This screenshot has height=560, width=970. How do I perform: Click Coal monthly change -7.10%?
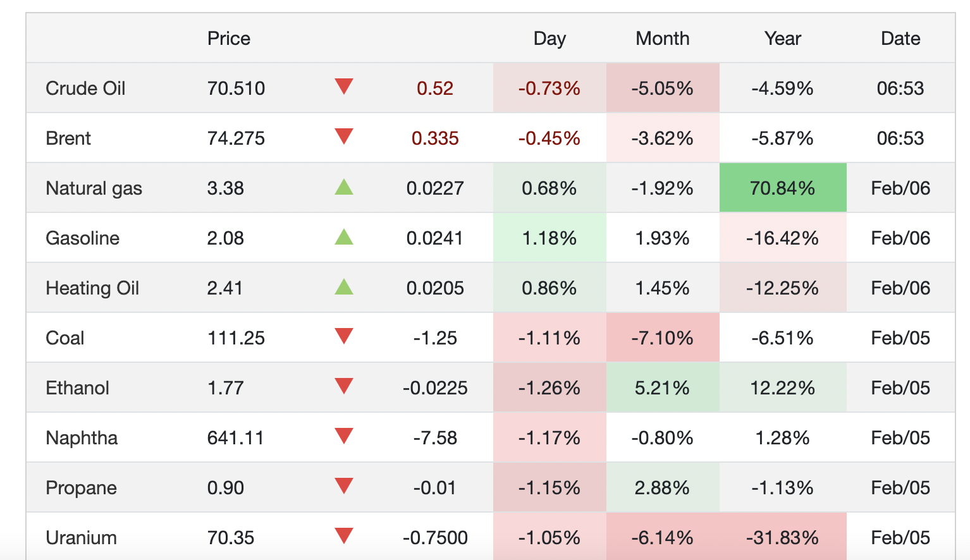tap(663, 338)
